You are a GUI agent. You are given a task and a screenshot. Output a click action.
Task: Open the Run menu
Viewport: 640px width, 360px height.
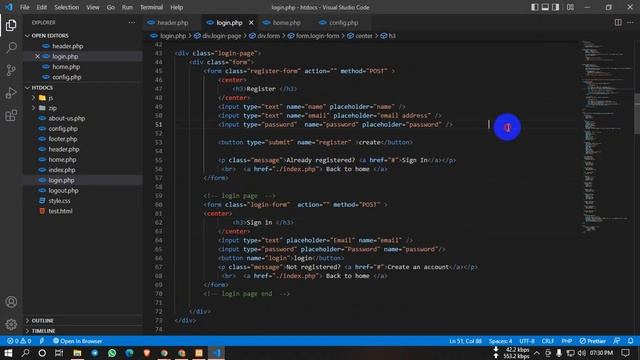tap(127, 7)
